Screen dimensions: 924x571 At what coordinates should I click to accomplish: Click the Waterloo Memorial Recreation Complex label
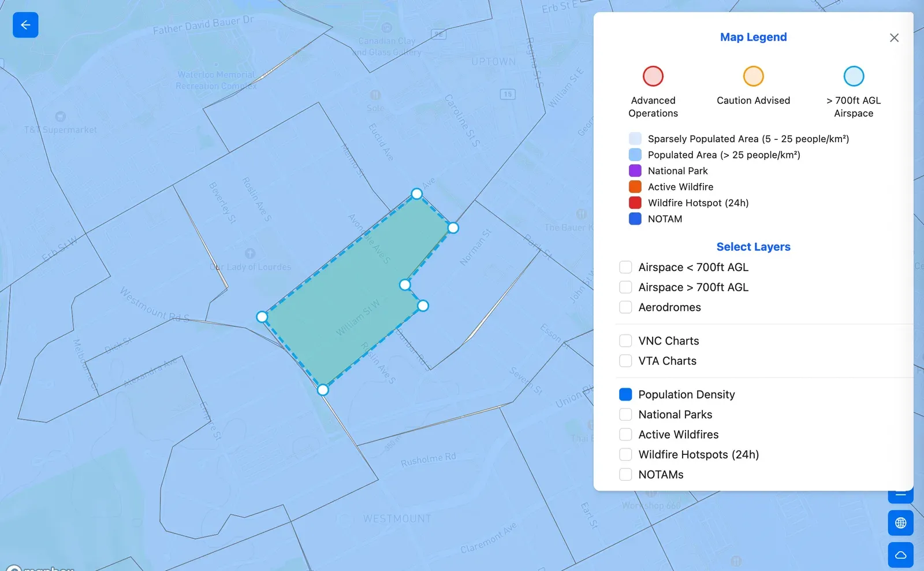click(x=217, y=80)
